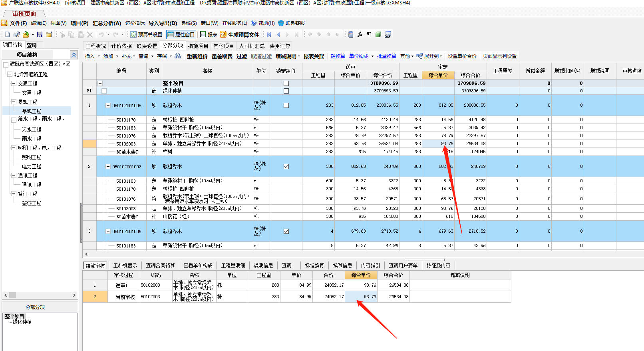Click the delete X icon in toolbar

[x=90, y=35]
